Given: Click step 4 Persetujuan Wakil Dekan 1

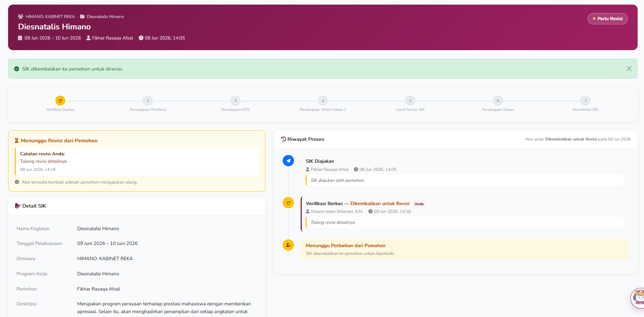Looking at the screenshot, I should 323,101.
